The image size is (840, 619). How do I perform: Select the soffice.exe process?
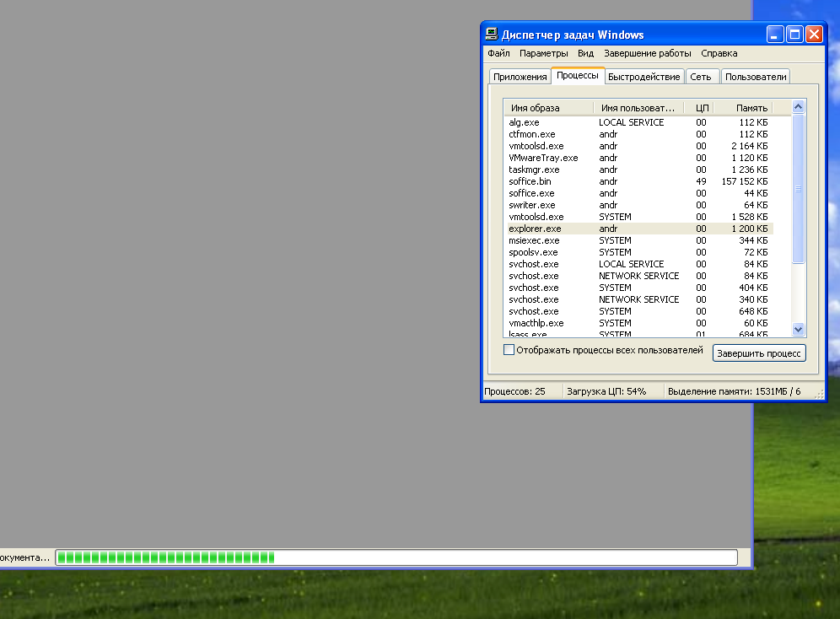tap(639, 193)
